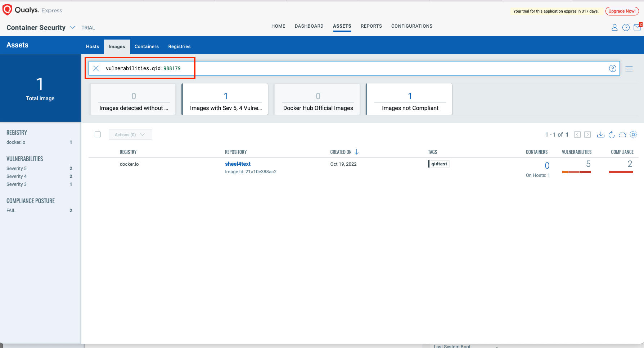This screenshot has width=644, height=348.
Task: Click the download icon in list toolbar
Action: click(600, 134)
